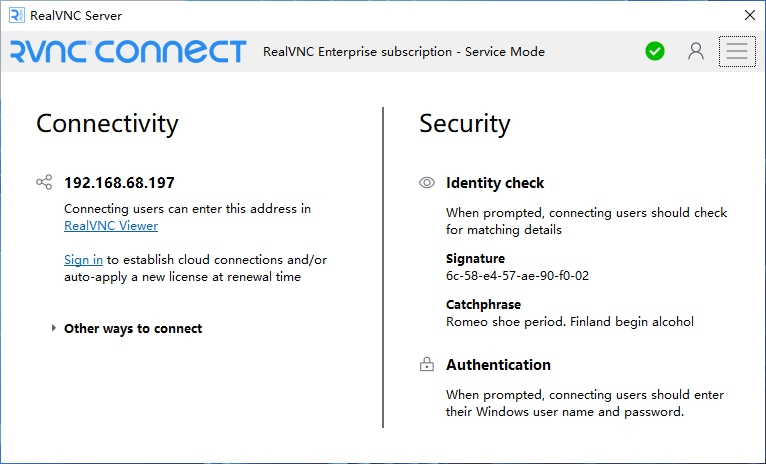Screen dimensions: 766x464
Task: Close the RealVNC Server window
Action: point(749,15)
